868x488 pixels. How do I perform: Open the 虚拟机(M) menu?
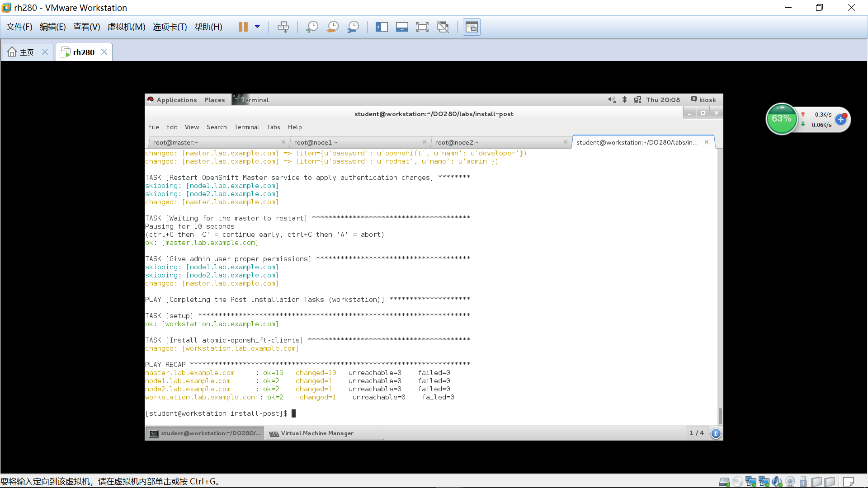pos(127,27)
